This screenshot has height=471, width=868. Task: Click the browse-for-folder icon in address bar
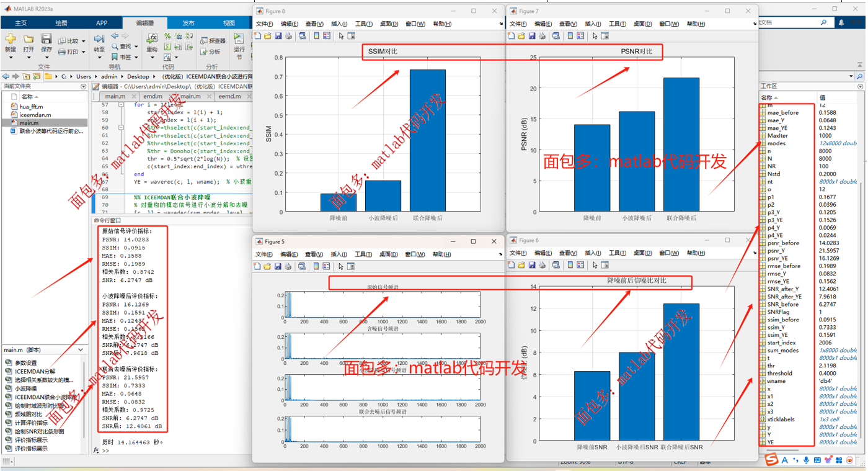(38, 76)
